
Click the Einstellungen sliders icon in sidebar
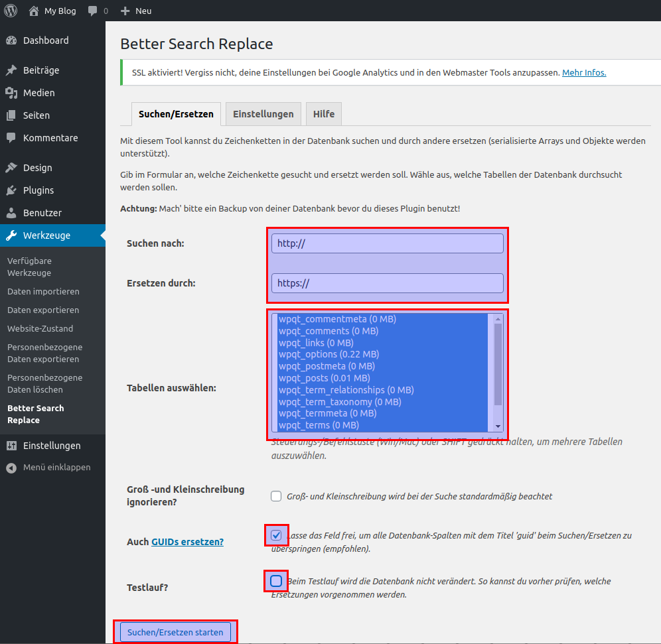[11, 446]
